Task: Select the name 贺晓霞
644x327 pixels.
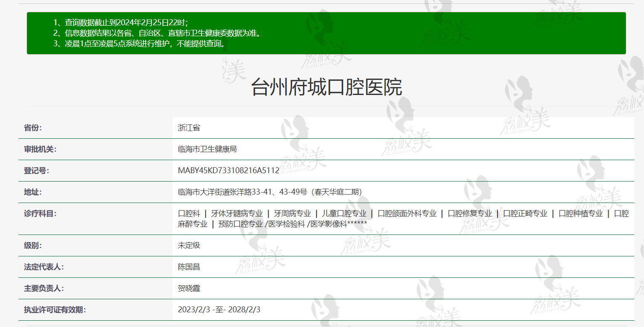Action: tap(189, 288)
